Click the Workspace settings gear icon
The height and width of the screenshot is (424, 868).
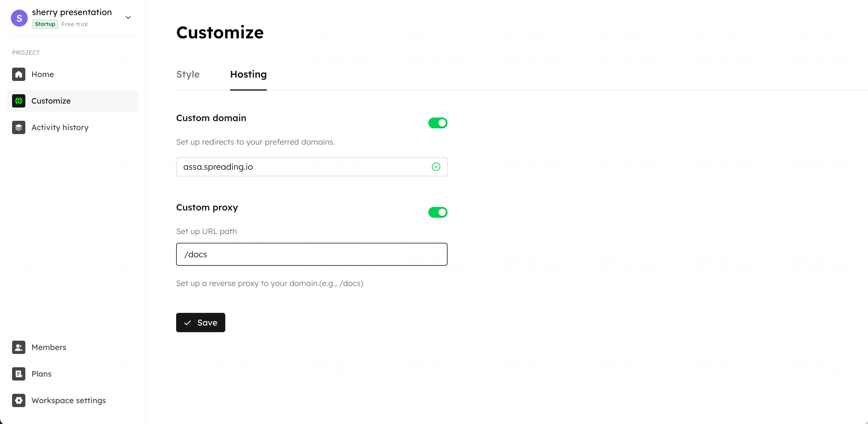18,401
